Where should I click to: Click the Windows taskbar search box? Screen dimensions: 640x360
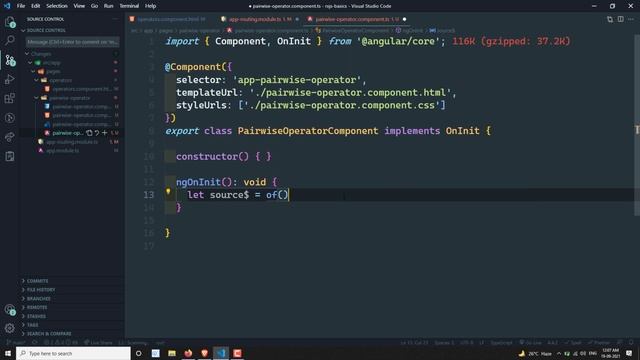[x=73, y=353]
